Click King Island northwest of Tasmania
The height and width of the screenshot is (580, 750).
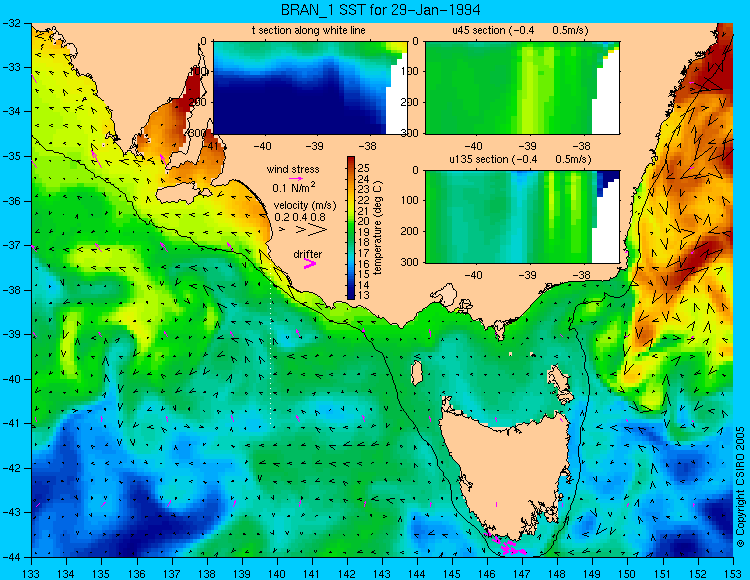pyautogui.click(x=417, y=373)
